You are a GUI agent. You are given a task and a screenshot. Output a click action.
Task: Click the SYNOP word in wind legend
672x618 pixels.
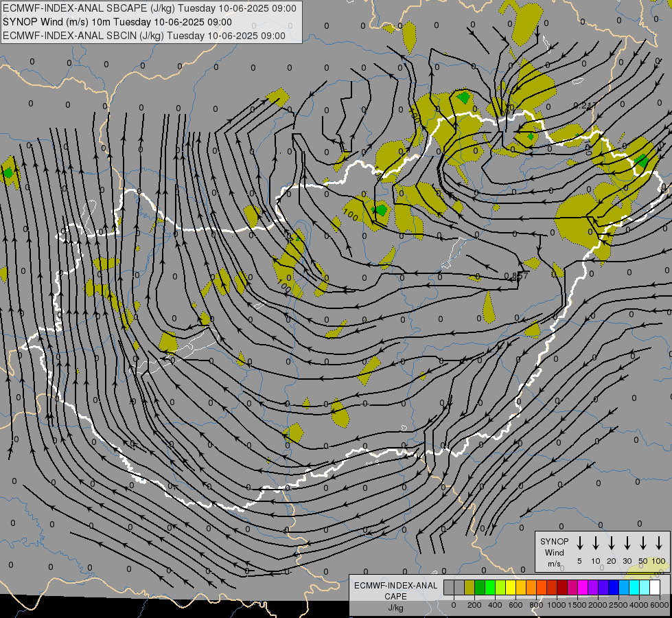pyautogui.click(x=554, y=542)
